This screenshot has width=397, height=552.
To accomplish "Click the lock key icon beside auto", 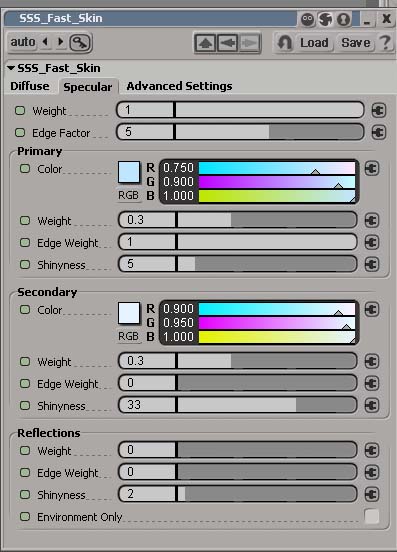I will pos(81,43).
